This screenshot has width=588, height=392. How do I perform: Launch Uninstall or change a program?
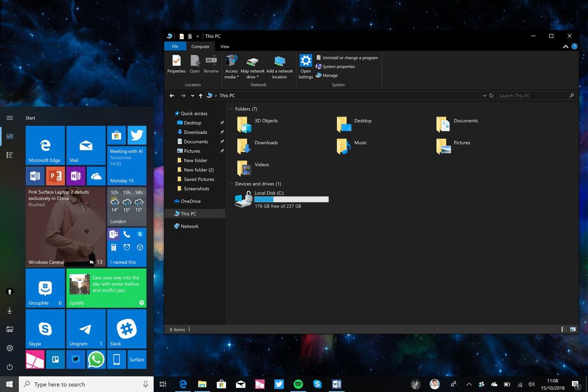tap(349, 57)
